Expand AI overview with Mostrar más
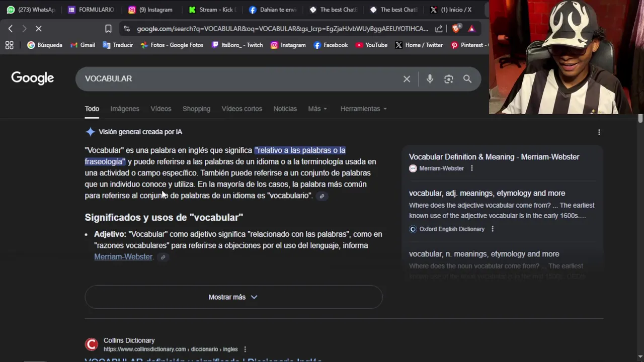Viewport: 644px width, 362px height. point(233,297)
